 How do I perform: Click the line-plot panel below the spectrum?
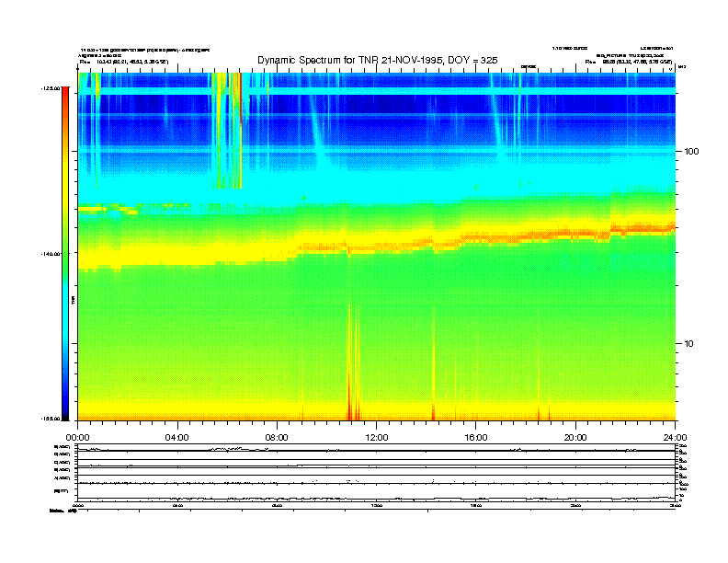377,473
